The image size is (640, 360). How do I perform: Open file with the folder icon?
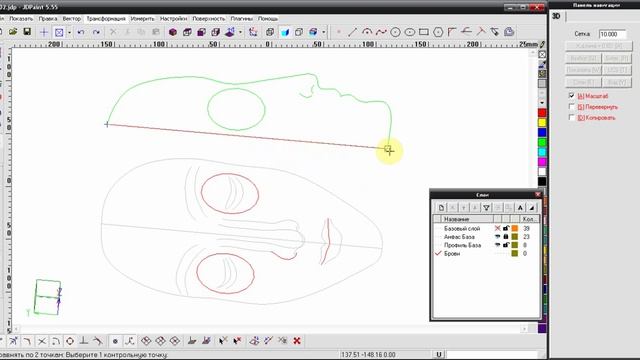point(13,32)
